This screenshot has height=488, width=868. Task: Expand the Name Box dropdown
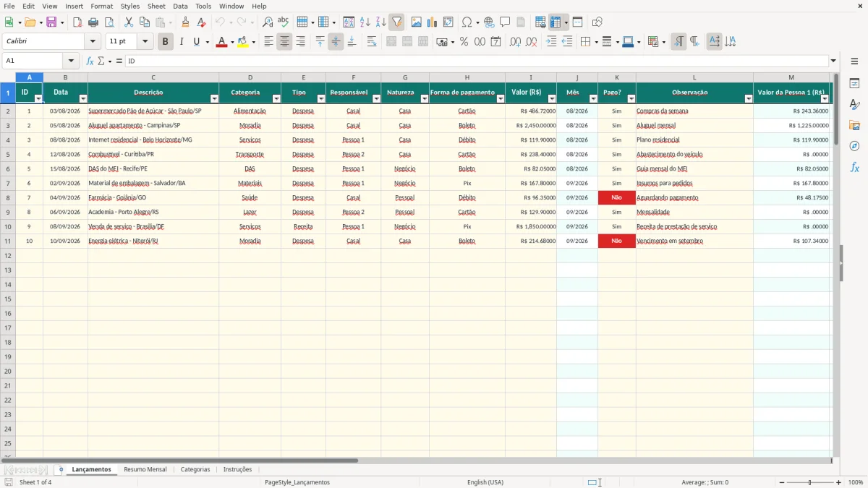(70, 61)
